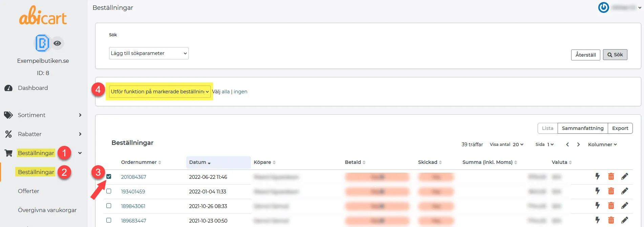Click the blue shop avatar icon
The width and height of the screenshot is (644, 227).
(42, 43)
